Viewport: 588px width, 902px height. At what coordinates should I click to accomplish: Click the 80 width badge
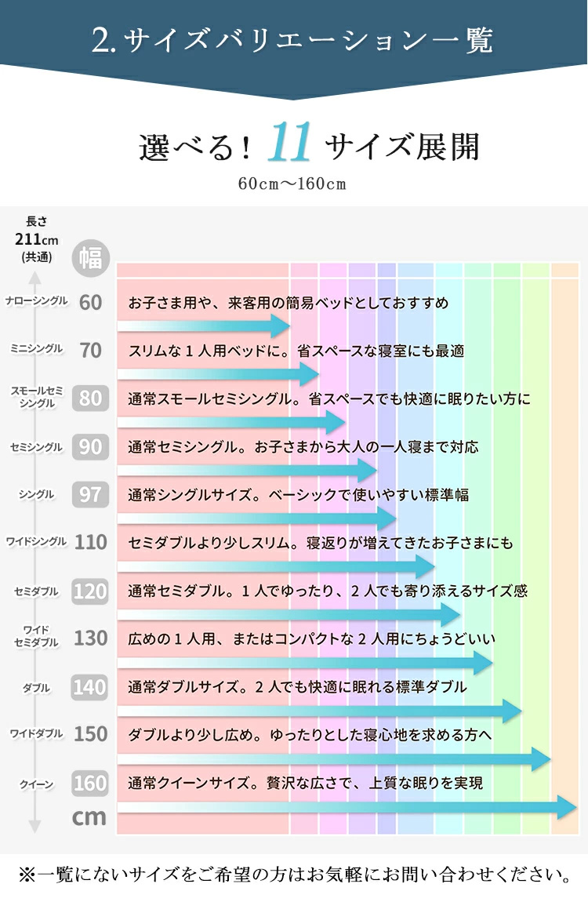[91, 398]
